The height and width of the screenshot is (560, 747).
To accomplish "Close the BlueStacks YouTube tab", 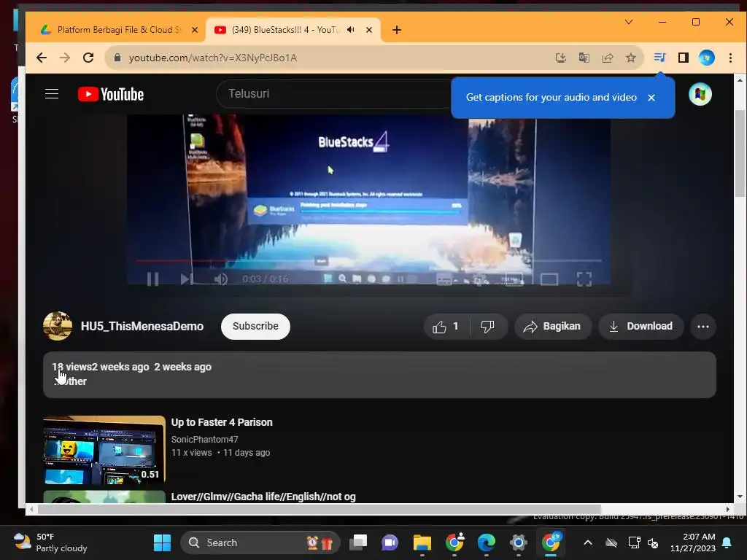I will 368,30.
